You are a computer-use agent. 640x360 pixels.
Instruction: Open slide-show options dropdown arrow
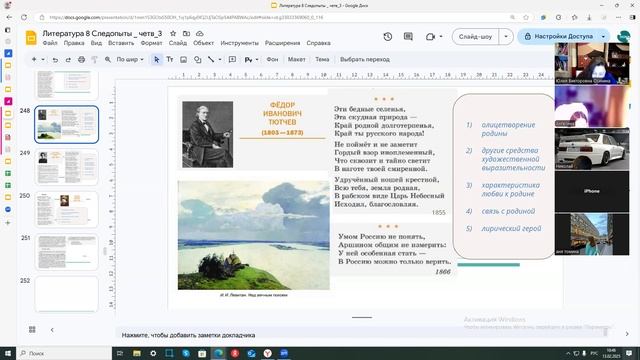click(x=506, y=37)
